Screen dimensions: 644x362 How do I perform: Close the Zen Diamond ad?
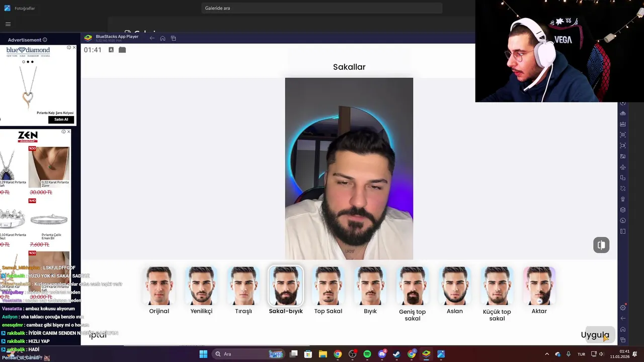tap(68, 132)
